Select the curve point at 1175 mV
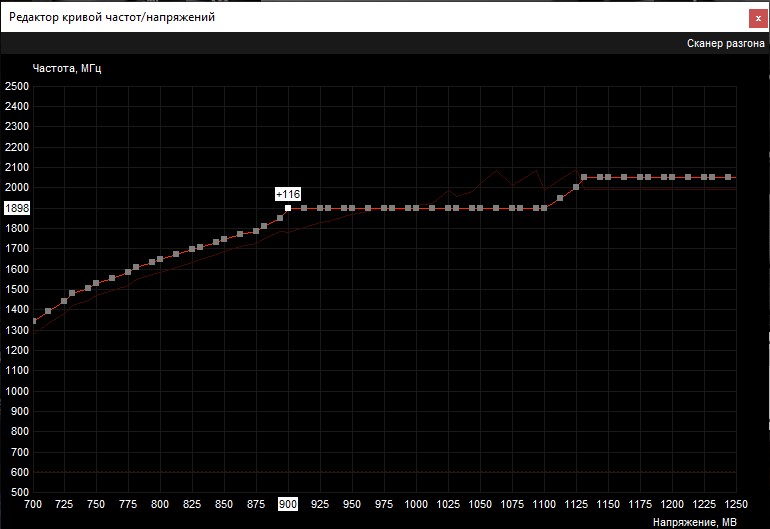770x529 pixels. 640,177
